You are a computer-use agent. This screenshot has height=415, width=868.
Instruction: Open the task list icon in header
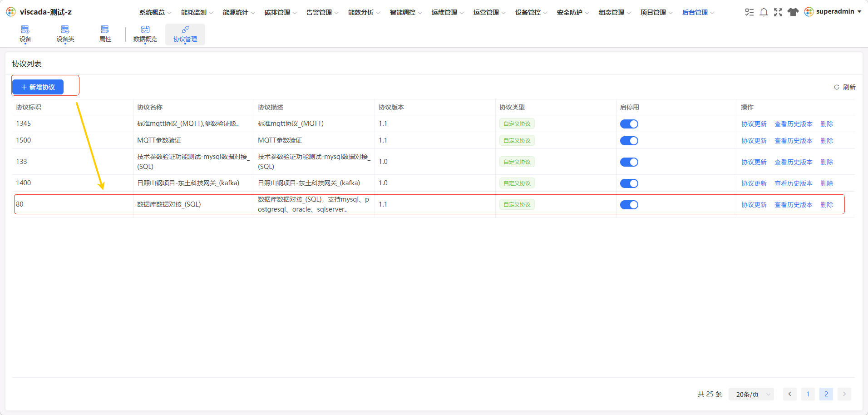point(750,12)
